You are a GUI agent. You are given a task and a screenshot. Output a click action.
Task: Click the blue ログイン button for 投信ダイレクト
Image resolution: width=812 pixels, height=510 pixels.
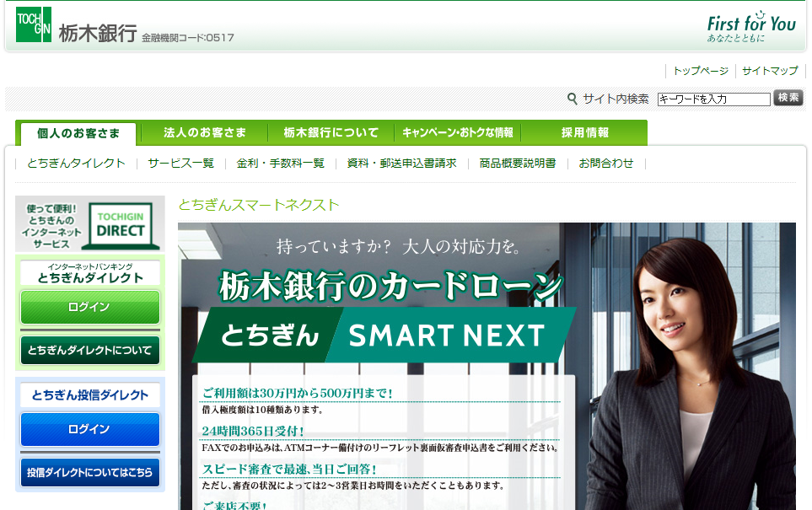[x=90, y=429]
